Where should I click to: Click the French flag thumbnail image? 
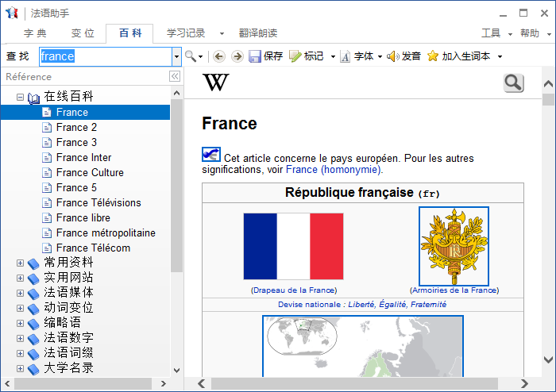[293, 246]
